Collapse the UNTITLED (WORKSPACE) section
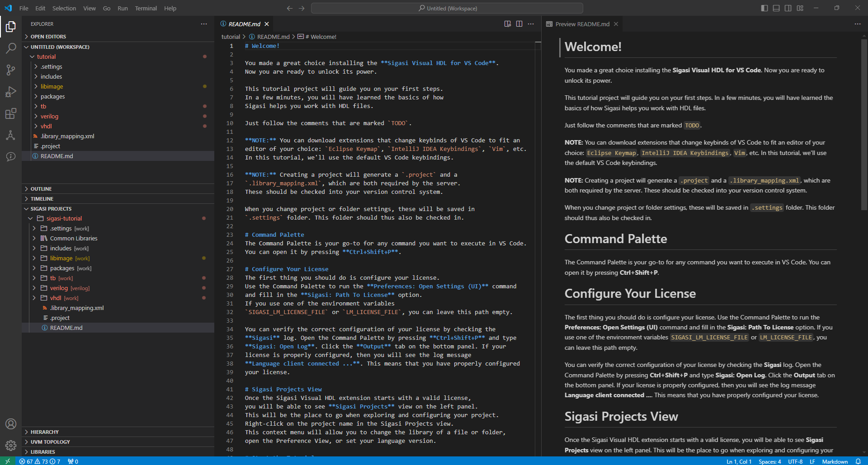The height and width of the screenshot is (465, 868). [x=118, y=47]
